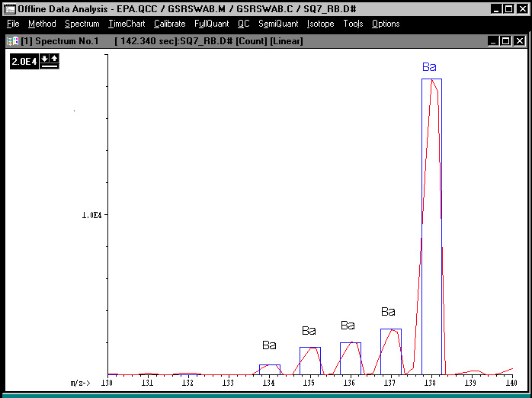Open the SemiQuant menu

(x=278, y=24)
